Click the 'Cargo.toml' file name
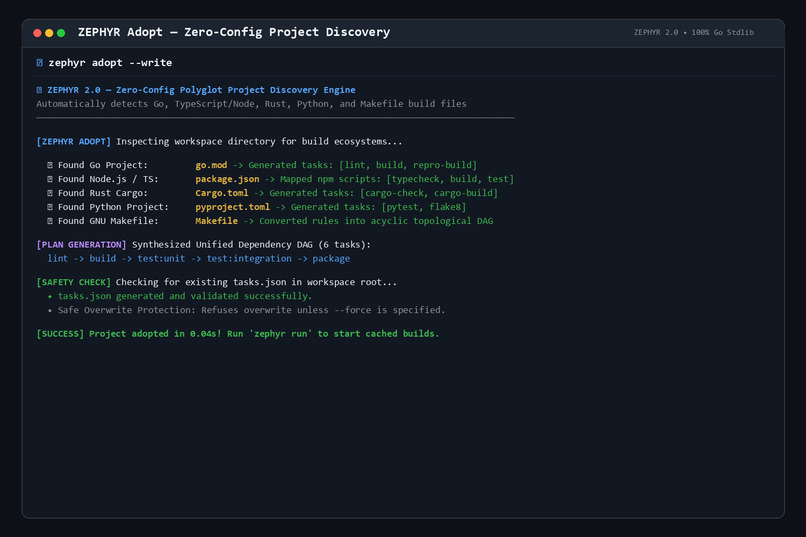The width and height of the screenshot is (806, 537). pyautogui.click(x=222, y=193)
